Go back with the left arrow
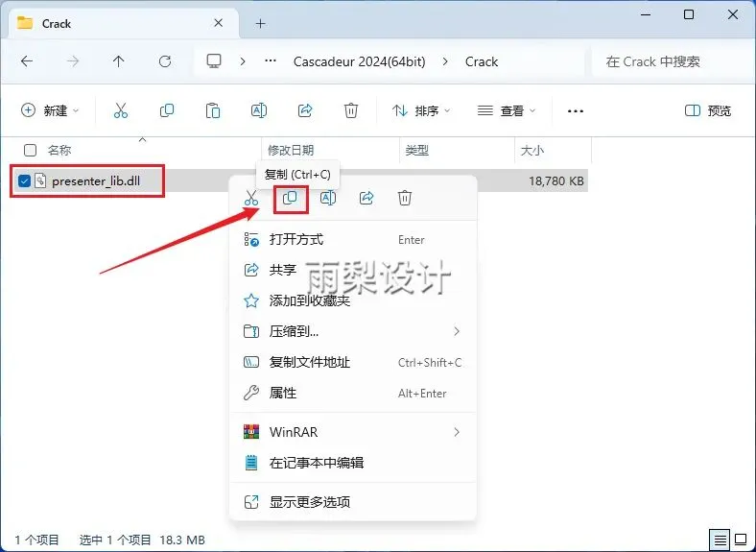 pos(27,61)
